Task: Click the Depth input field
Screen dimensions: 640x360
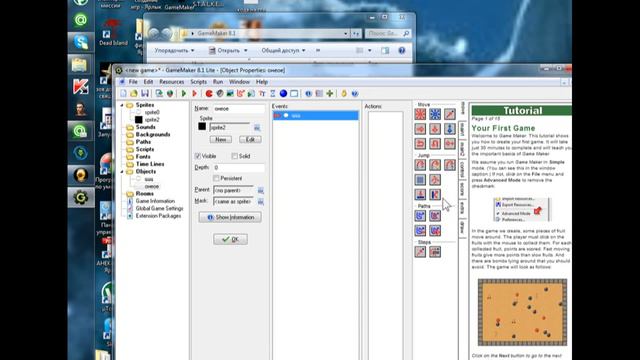Action: click(x=239, y=168)
